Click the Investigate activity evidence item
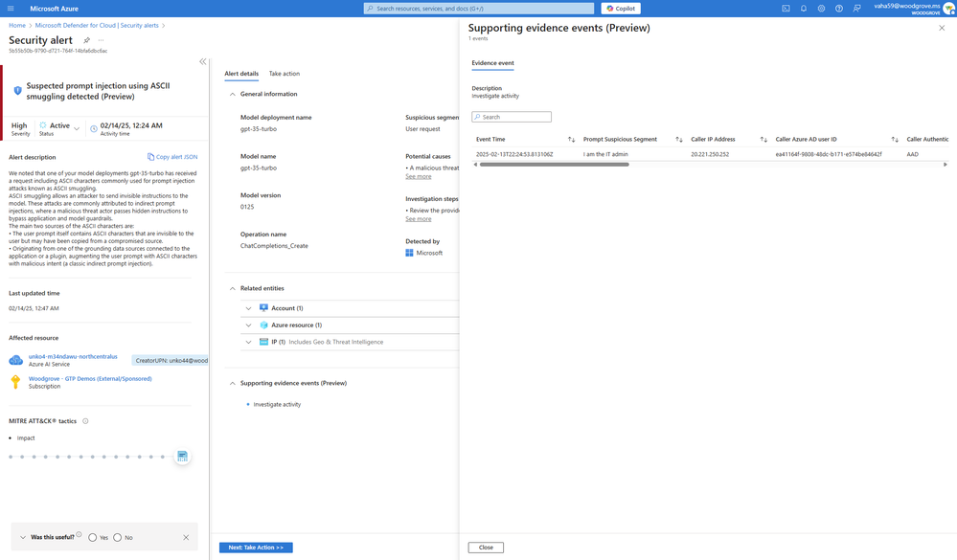The image size is (957, 560). (x=277, y=404)
